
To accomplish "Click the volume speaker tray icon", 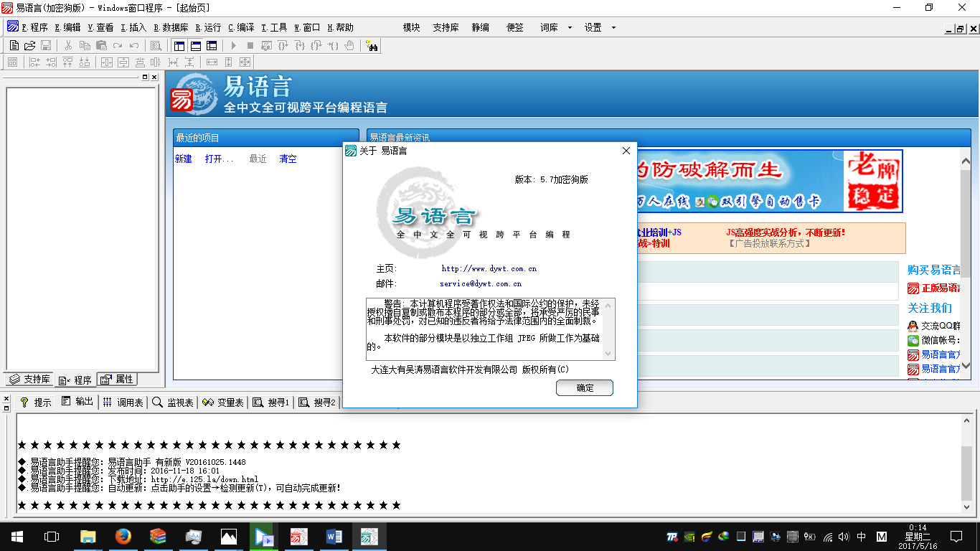I will (x=844, y=536).
